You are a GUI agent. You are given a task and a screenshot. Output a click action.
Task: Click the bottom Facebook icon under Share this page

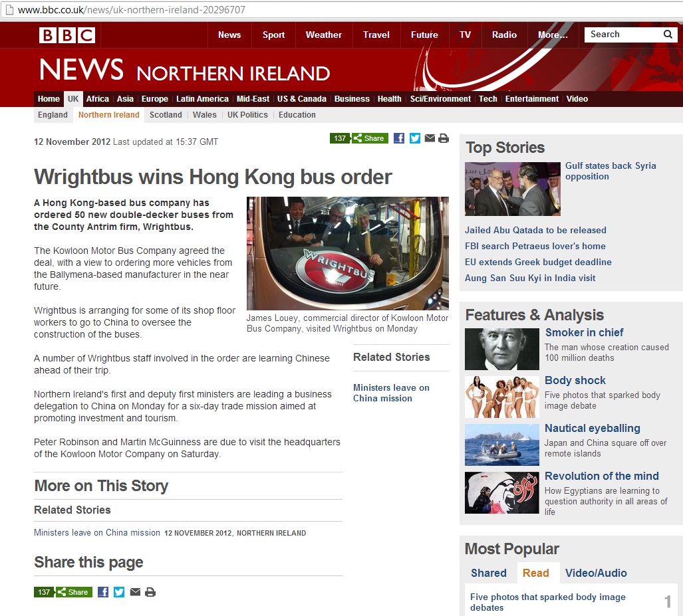click(x=103, y=592)
